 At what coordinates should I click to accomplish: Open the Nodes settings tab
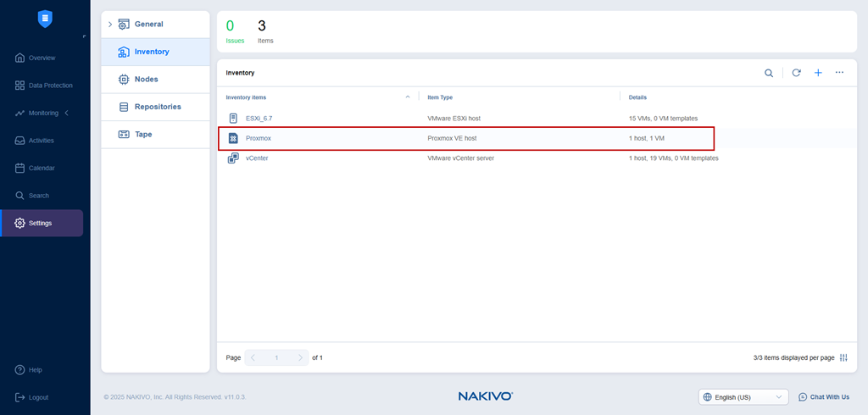pyautogui.click(x=156, y=79)
